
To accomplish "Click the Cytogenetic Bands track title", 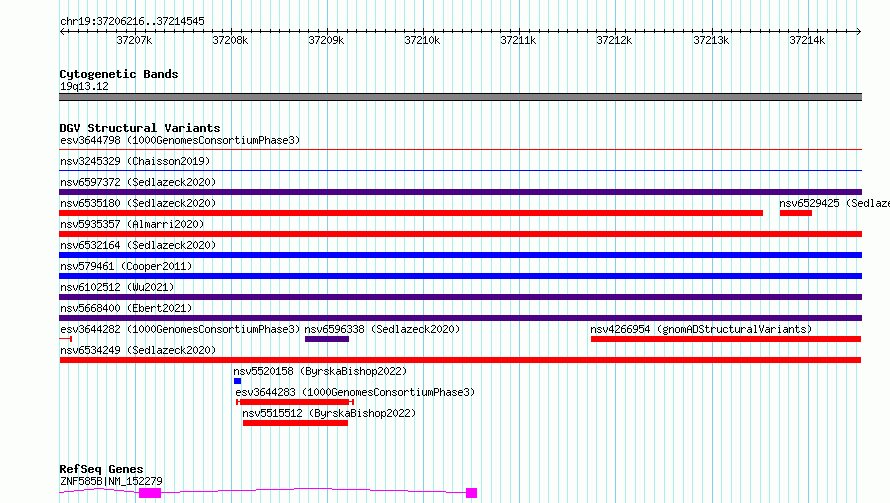I will point(119,74).
